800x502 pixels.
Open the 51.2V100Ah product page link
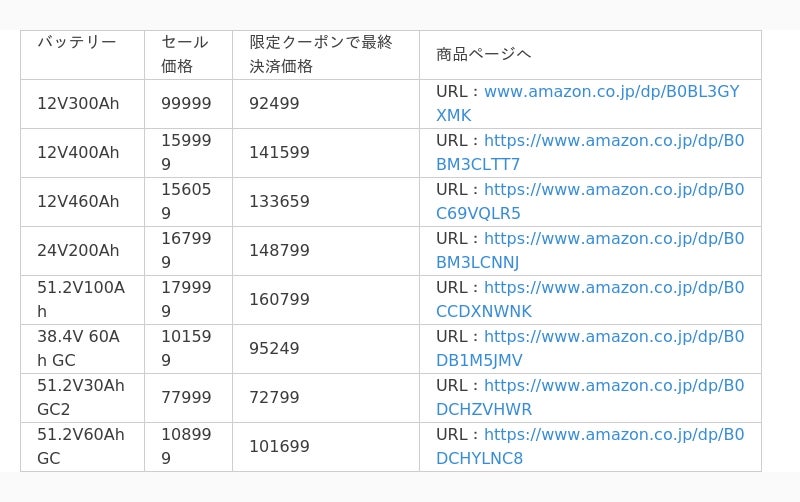tap(613, 288)
